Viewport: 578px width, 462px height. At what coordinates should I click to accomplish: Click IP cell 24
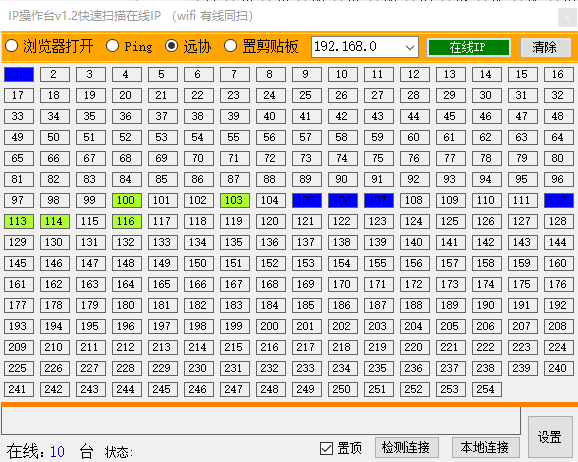[271, 95]
